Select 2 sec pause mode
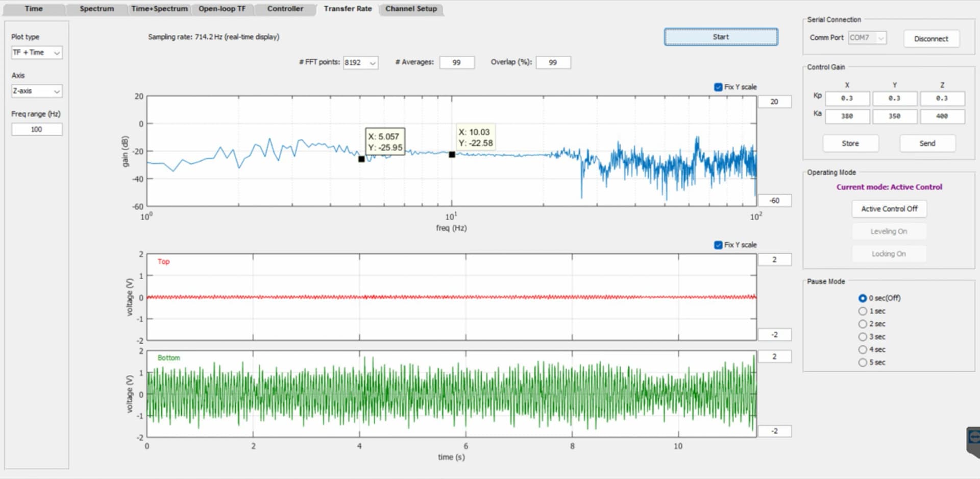The width and height of the screenshot is (980, 479). tap(863, 324)
